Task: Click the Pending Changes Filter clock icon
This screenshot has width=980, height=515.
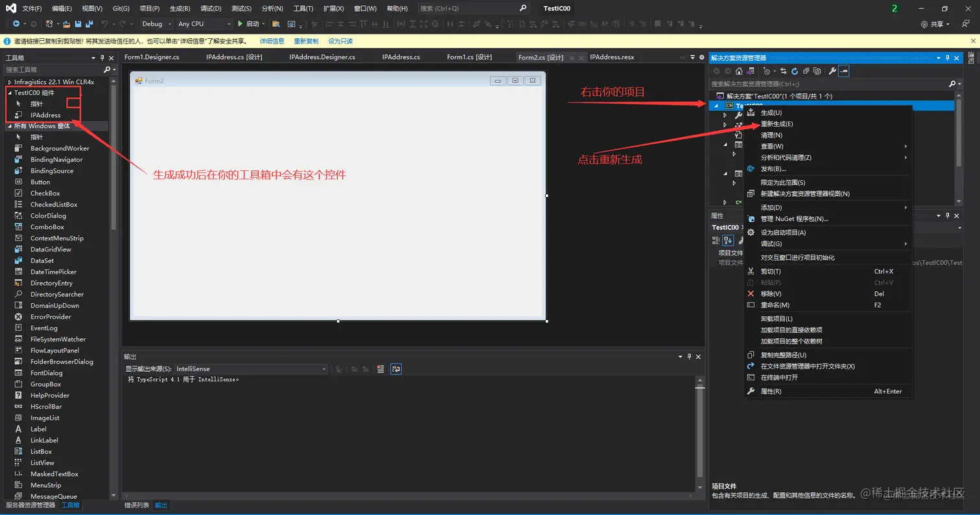Action: pyautogui.click(x=767, y=71)
